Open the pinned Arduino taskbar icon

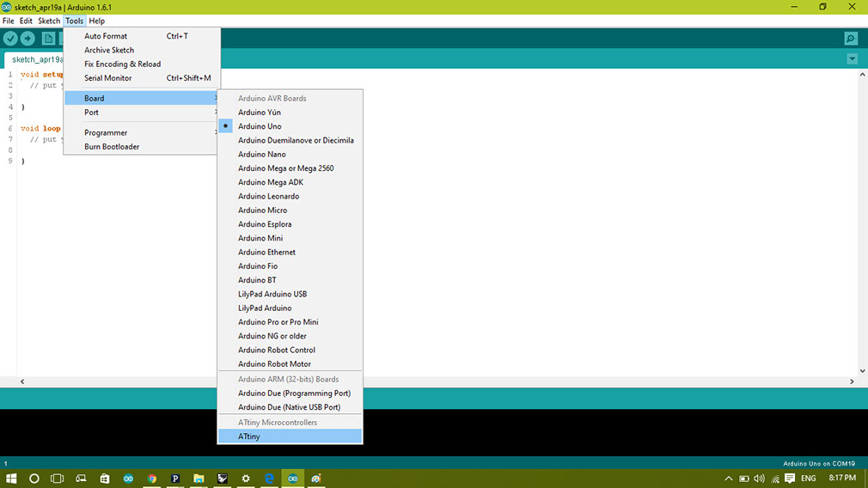point(128,479)
